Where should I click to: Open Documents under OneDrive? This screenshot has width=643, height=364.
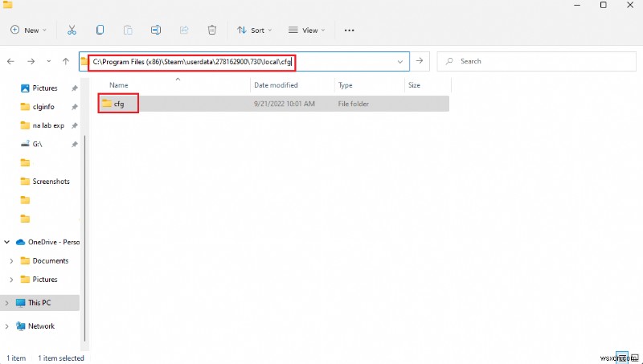50,260
